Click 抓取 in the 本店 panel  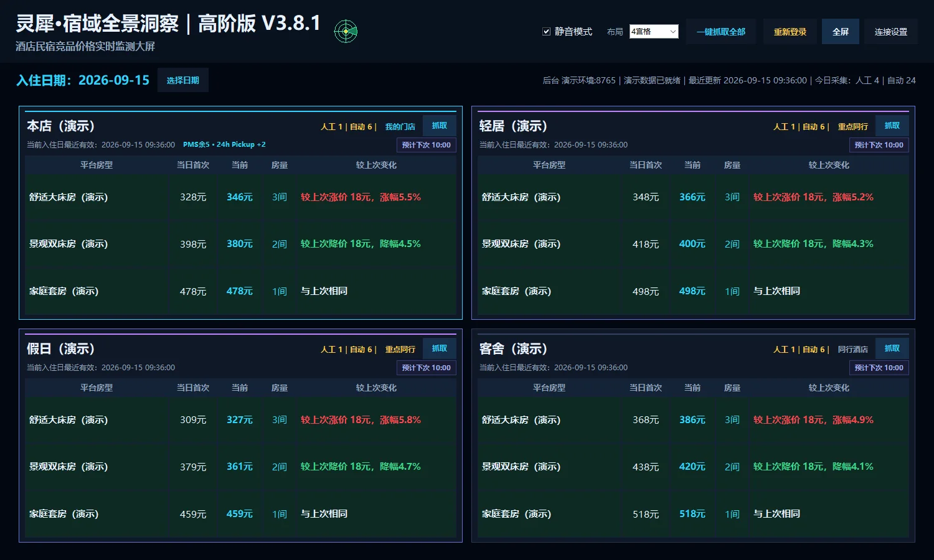point(440,126)
